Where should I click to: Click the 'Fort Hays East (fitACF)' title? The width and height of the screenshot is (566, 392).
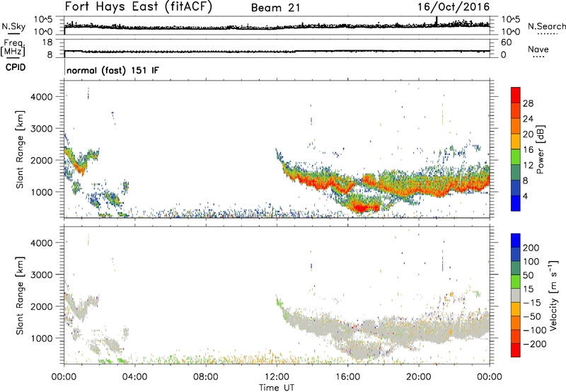[x=139, y=7]
